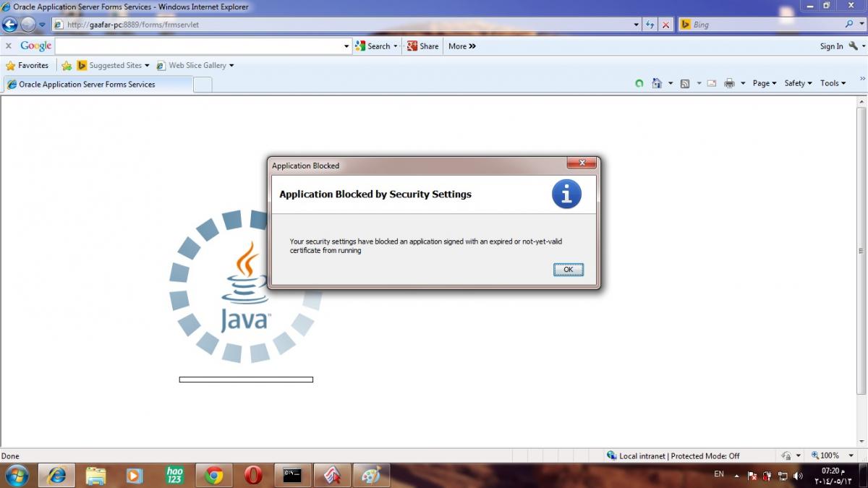Click the Refresh button beside address bar
Viewport: 868px width, 488px height.
click(650, 25)
